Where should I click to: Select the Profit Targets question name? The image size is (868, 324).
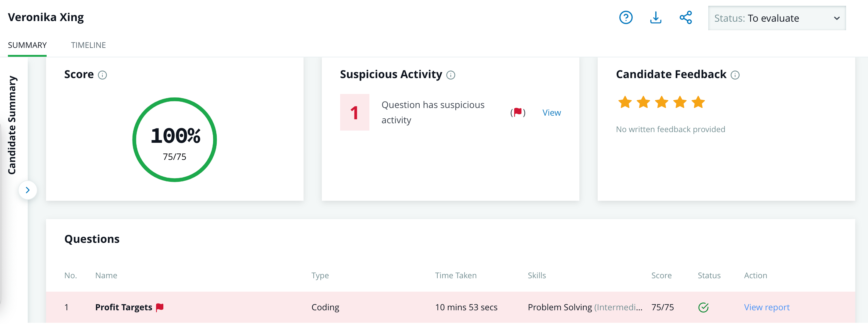[x=124, y=307]
